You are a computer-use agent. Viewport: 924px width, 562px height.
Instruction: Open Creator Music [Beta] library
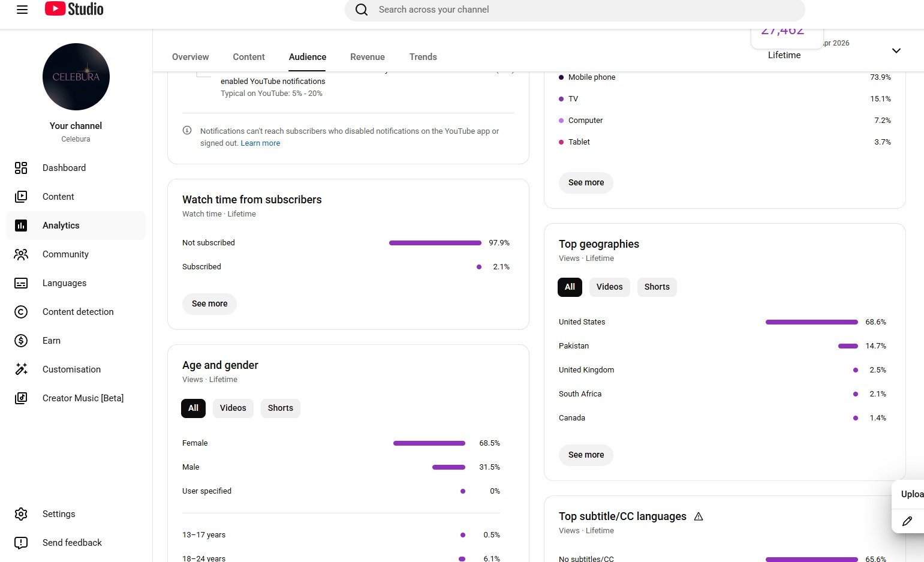tap(83, 398)
